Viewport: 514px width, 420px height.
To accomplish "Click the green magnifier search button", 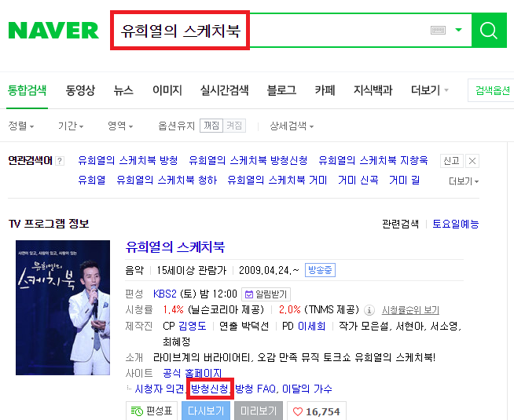I will pos(489,30).
